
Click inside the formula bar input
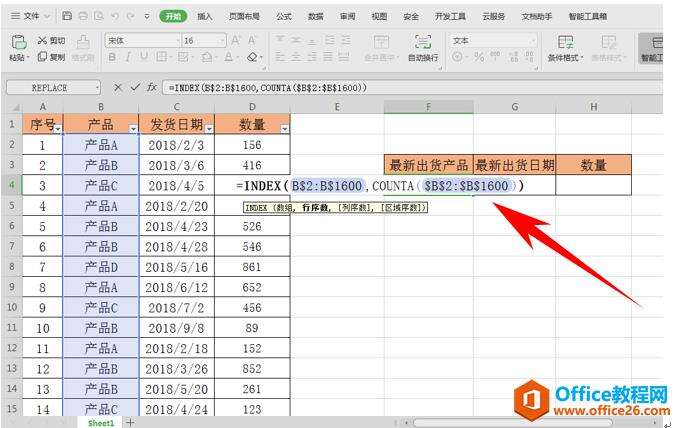400,87
